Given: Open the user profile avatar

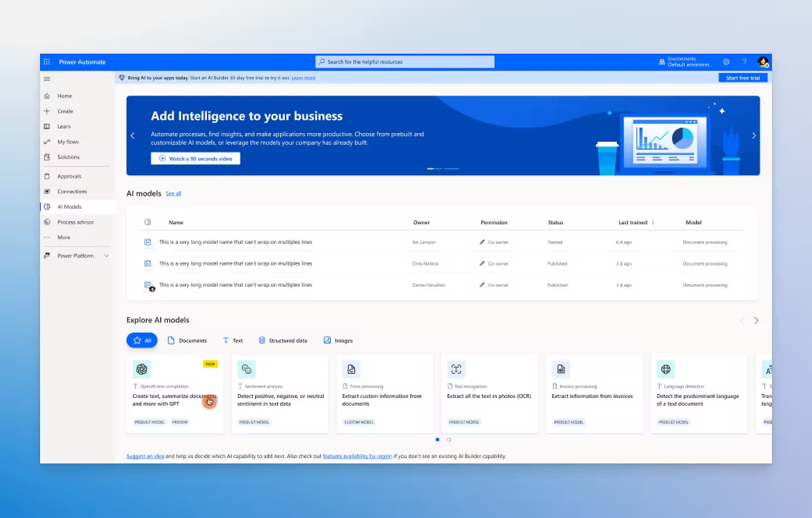Looking at the screenshot, I should (762, 62).
